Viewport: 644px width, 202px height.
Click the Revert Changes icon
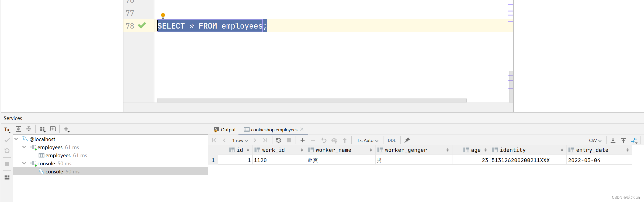(x=324, y=140)
